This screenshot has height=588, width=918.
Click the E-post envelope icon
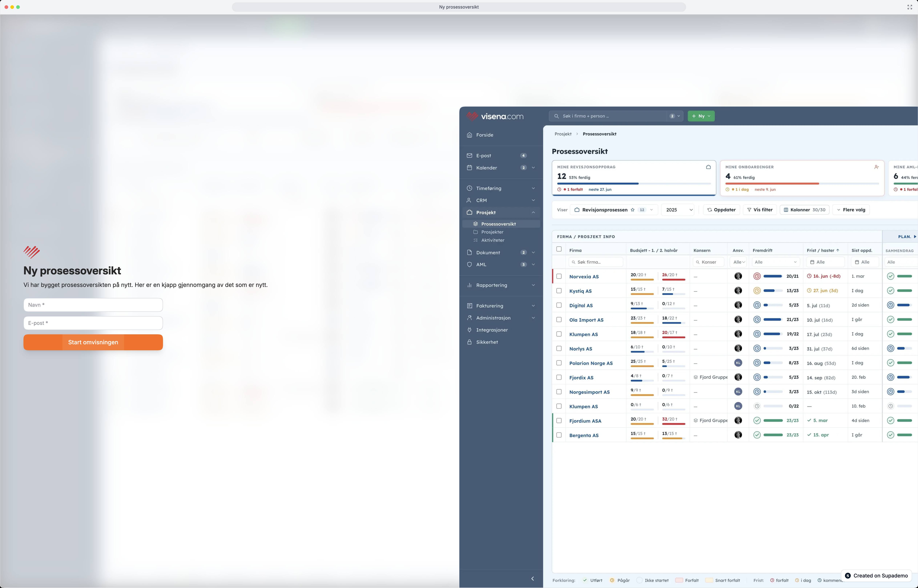(x=469, y=155)
